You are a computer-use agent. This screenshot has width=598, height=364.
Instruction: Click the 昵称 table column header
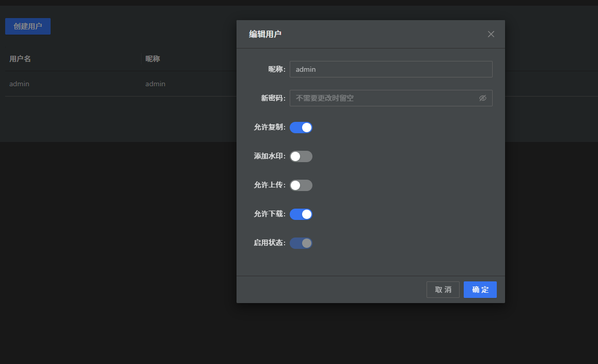[152, 59]
